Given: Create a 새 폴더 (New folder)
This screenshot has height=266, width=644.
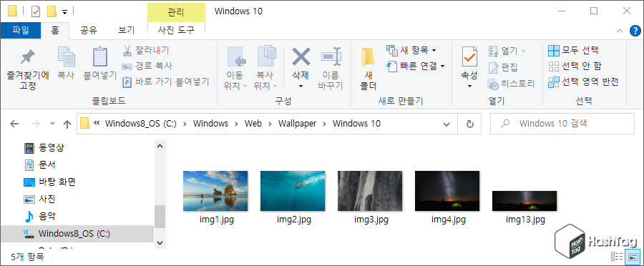Looking at the screenshot, I should point(369,68).
